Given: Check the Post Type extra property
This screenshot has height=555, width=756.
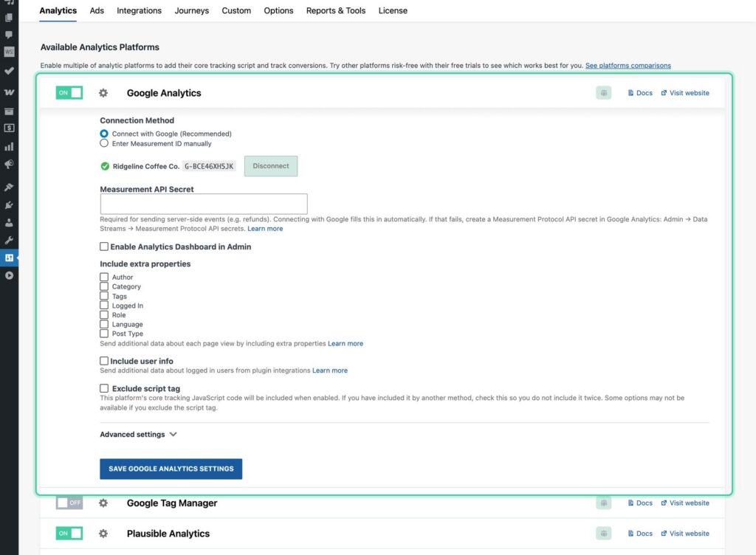Looking at the screenshot, I should (x=104, y=334).
